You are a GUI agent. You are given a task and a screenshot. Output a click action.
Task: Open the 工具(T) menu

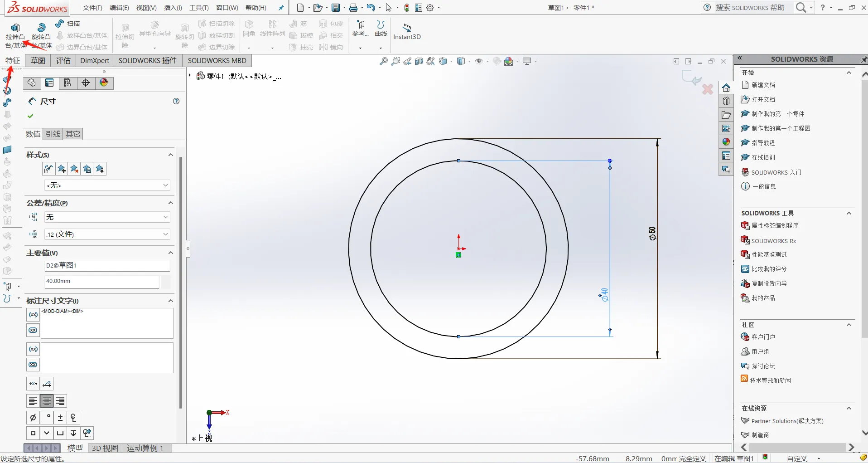pyautogui.click(x=199, y=8)
